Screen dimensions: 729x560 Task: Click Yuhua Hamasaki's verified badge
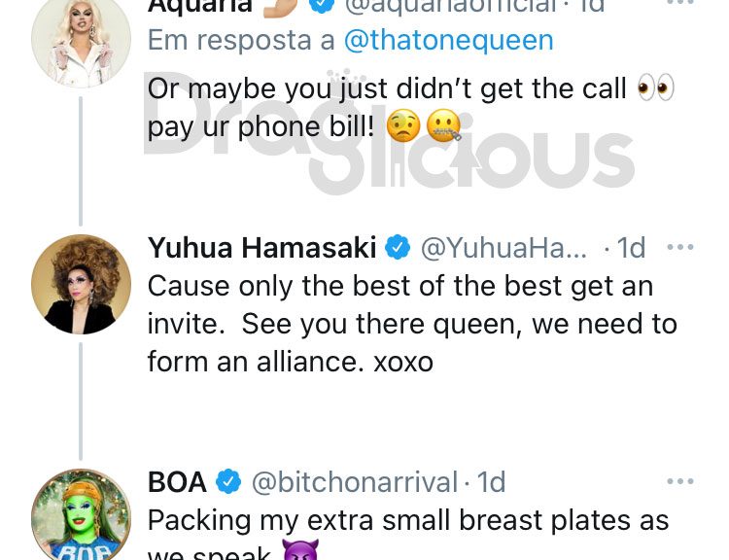click(398, 248)
